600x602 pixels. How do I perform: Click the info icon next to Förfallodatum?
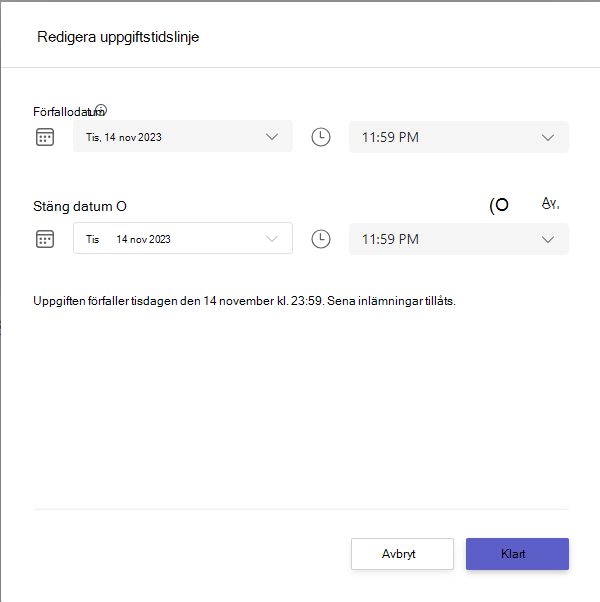click(x=101, y=110)
